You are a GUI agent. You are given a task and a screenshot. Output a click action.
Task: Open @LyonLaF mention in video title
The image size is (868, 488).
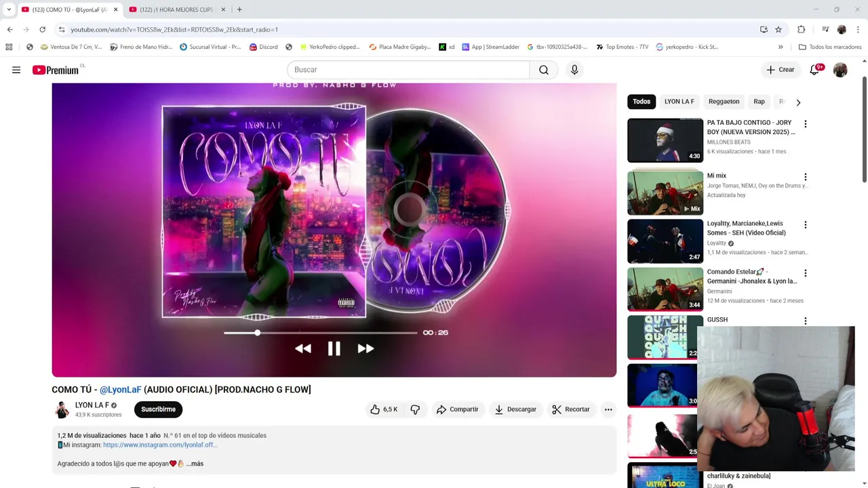pos(121,390)
